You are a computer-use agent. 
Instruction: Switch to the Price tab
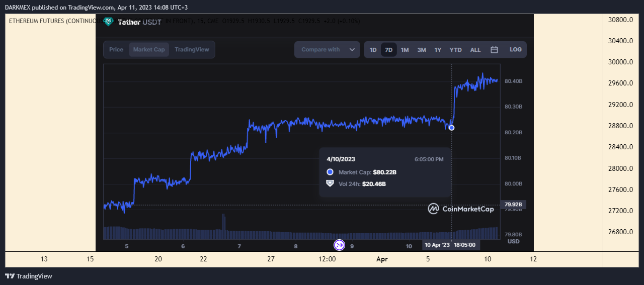[x=116, y=50]
